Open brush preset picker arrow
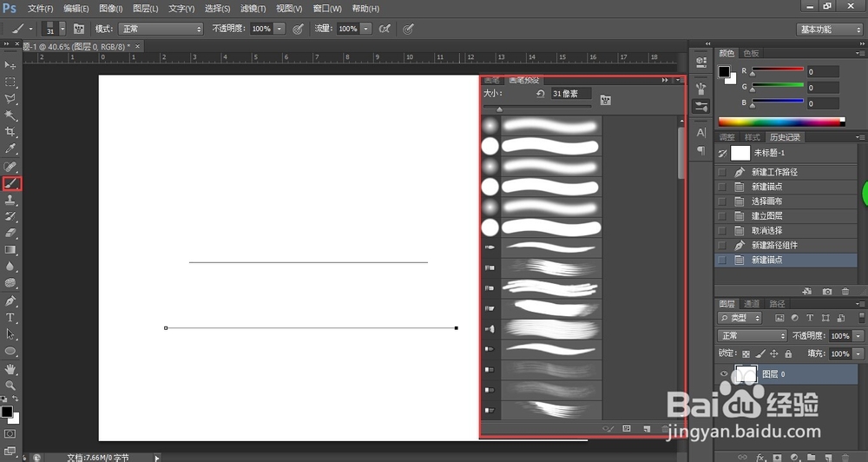Viewport: 868px width, 462px height. (x=62, y=29)
